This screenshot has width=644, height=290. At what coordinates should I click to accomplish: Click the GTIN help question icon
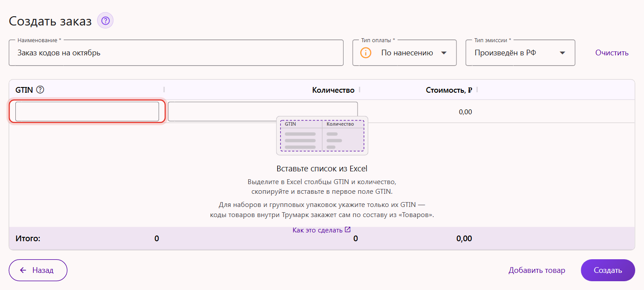coord(40,90)
